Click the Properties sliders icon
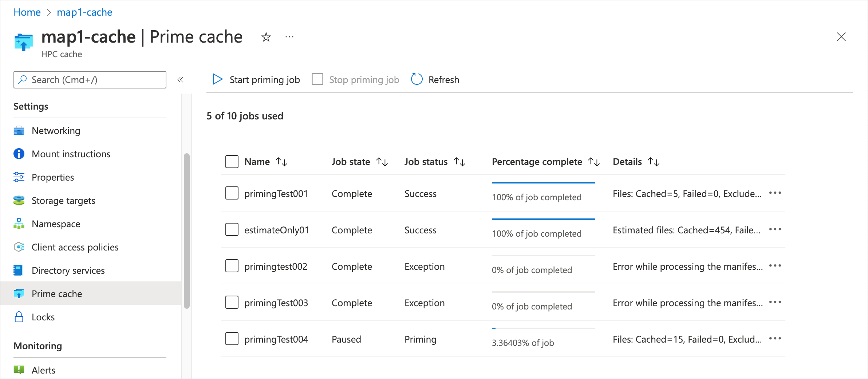Image resolution: width=868 pixels, height=379 pixels. coord(19,177)
